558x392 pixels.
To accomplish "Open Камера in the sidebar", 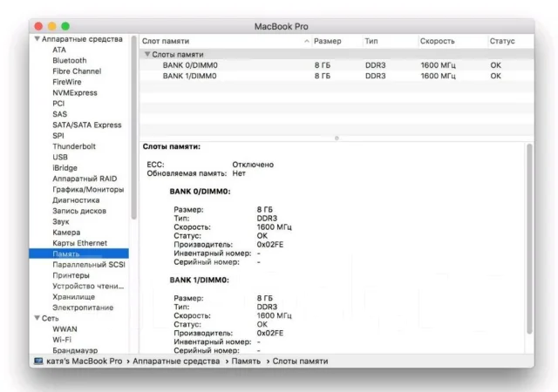I will click(x=66, y=233).
